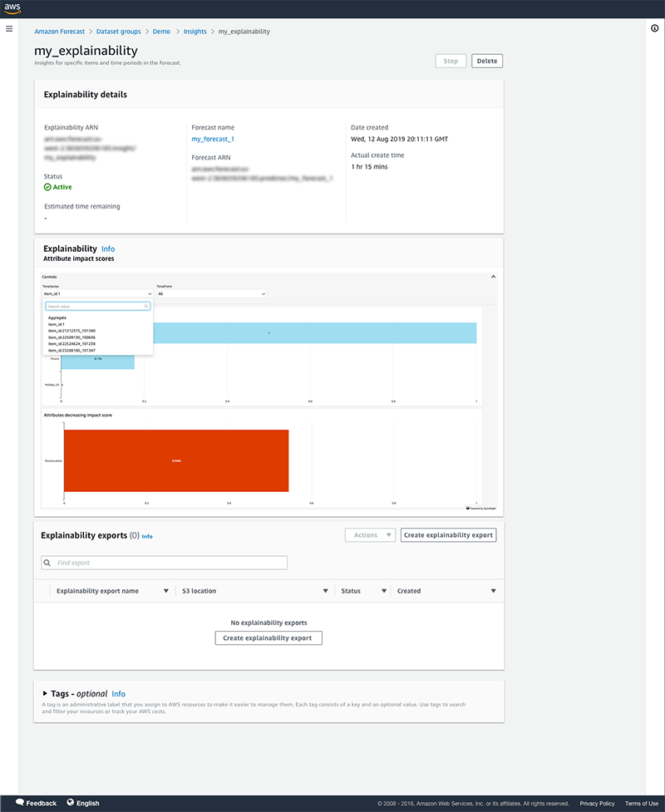Select Aggregate in the TimeSeries list
This screenshot has height=812, width=665.
(57, 318)
